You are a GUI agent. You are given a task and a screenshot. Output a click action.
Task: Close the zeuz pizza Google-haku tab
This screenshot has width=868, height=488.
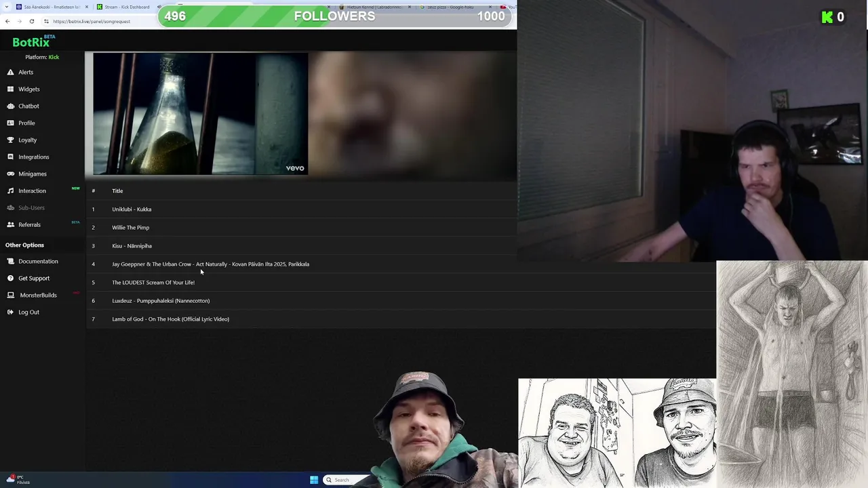[491, 7]
